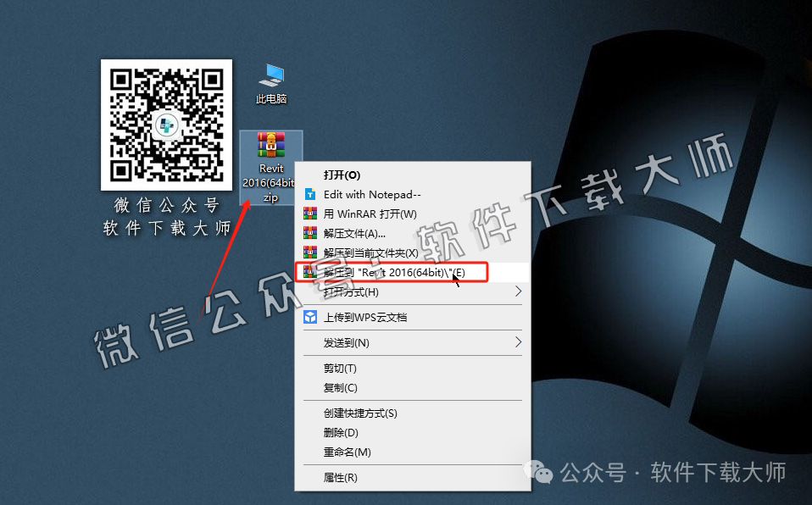Viewport: 812px width, 505px height.
Task: Click Edit with Notepad-- menu entry
Action: click(x=373, y=194)
